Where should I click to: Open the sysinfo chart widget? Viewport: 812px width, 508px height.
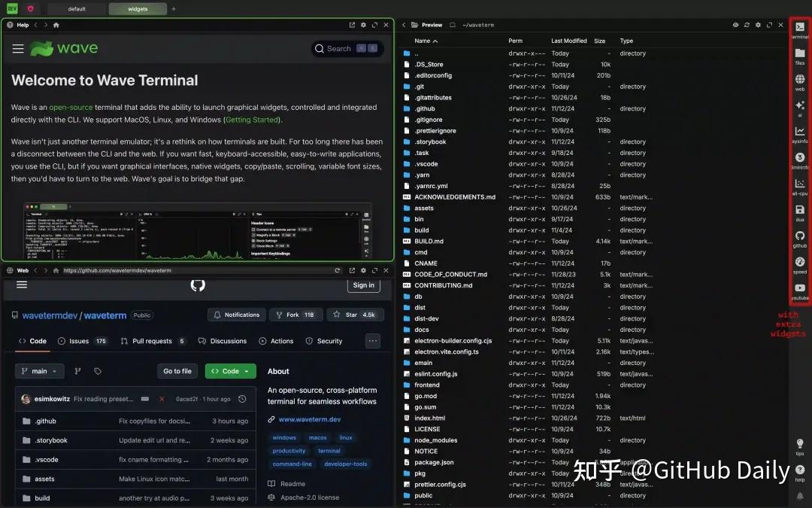click(799, 134)
